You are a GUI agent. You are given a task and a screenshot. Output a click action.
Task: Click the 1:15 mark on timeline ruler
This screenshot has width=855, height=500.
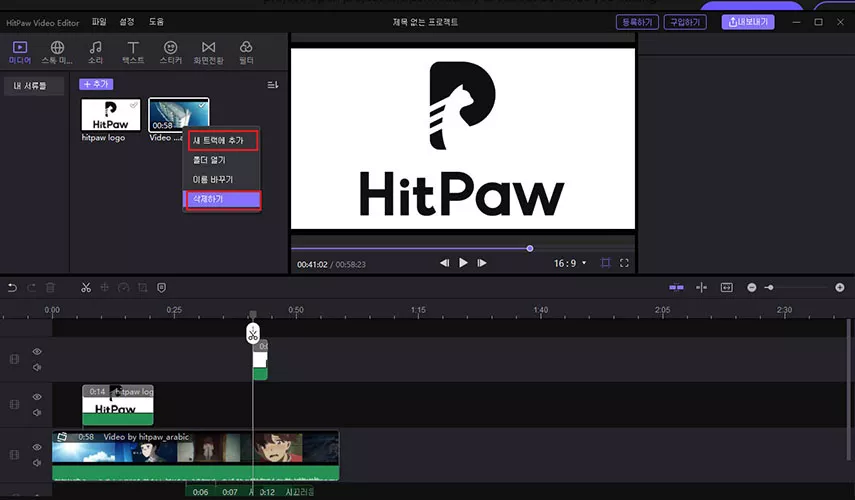418,310
